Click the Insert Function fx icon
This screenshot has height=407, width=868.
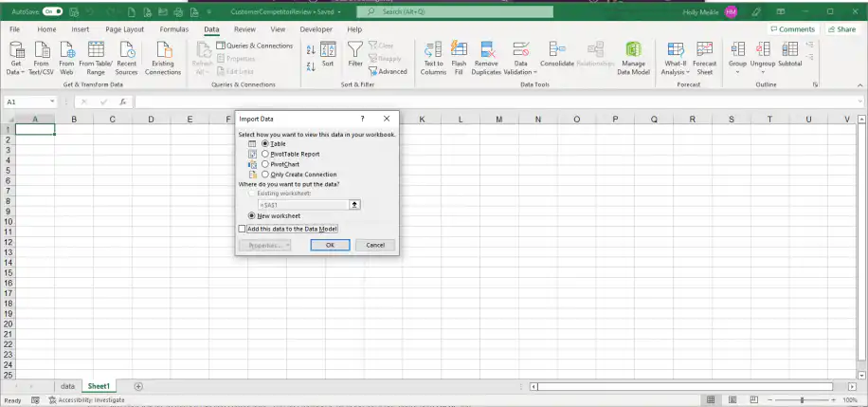pyautogui.click(x=123, y=102)
